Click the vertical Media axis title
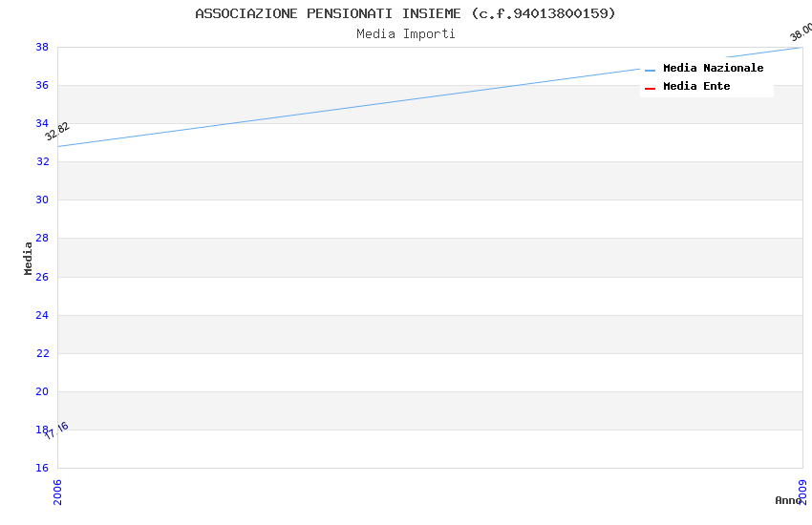Image resolution: width=812 pixels, height=525 pixels. 29,258
